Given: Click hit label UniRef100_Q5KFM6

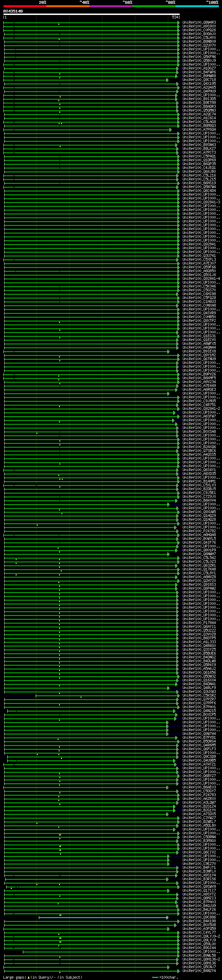Looking at the screenshot, I should [x=199, y=57].
